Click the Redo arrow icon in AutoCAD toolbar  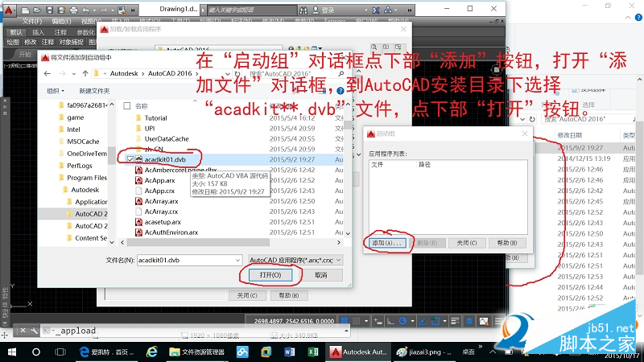(x=104, y=10)
